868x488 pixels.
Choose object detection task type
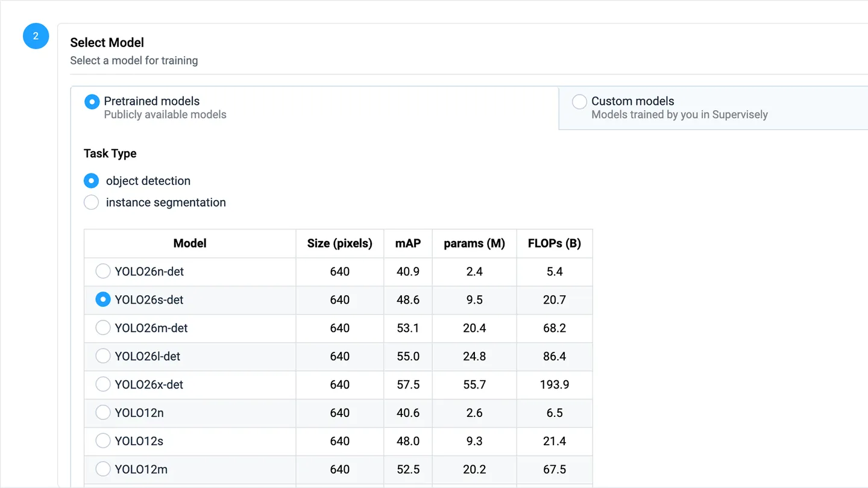91,181
